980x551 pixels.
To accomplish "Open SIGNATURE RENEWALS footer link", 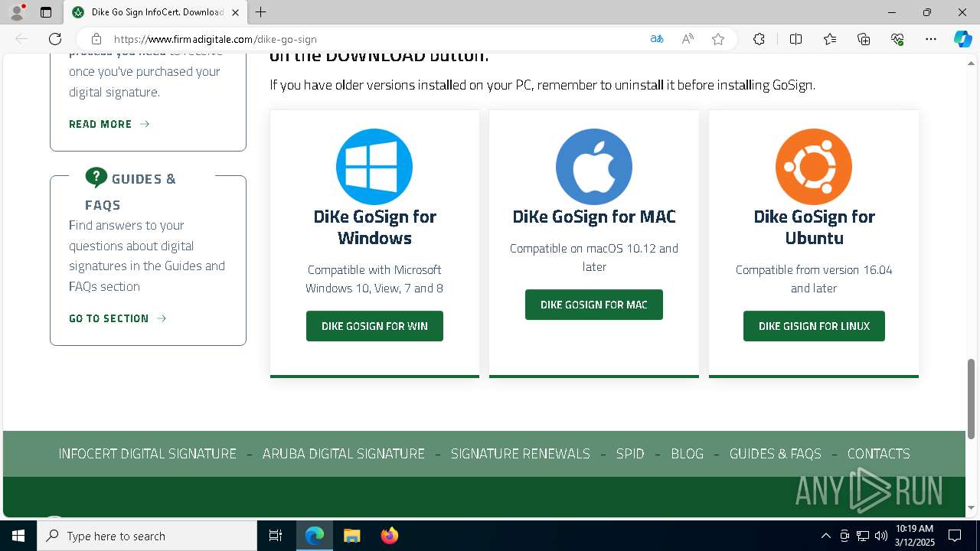I will pyautogui.click(x=521, y=454).
